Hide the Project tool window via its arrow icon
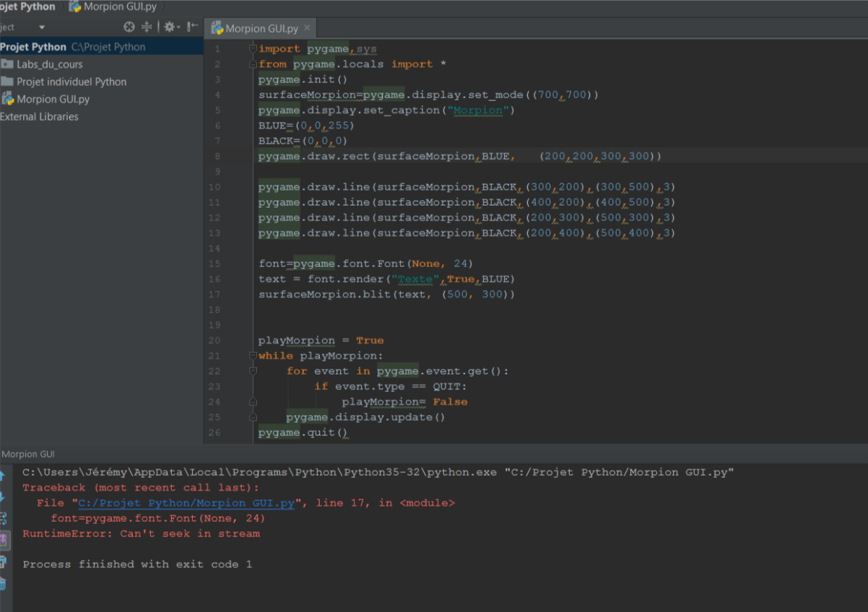The height and width of the screenshot is (612, 868). pos(190,27)
